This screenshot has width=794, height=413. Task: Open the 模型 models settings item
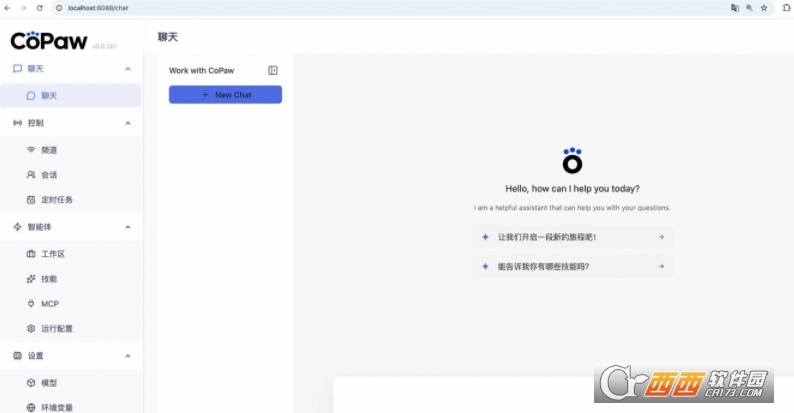click(49, 383)
